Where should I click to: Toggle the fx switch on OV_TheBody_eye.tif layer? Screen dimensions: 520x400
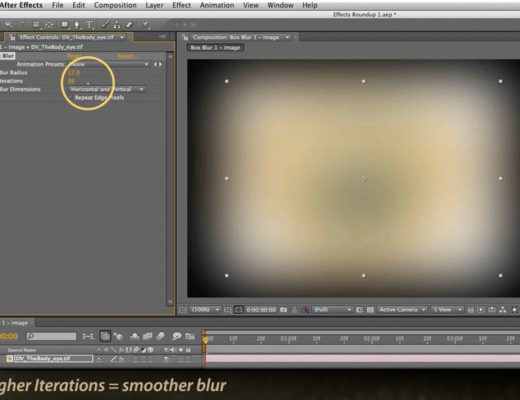(121, 359)
